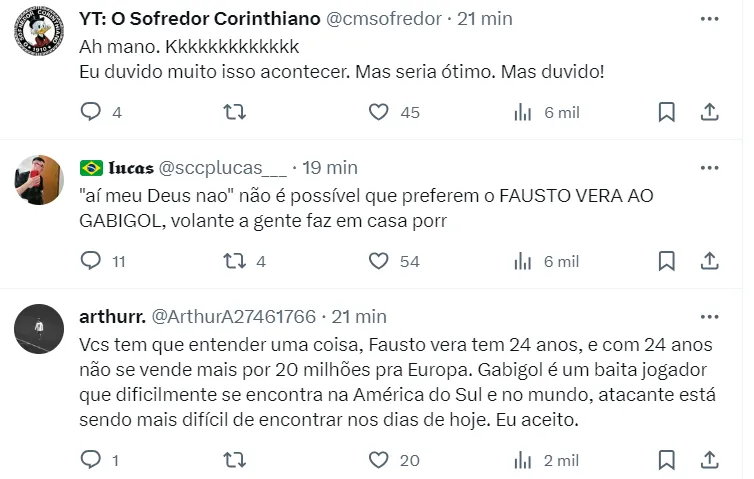Reply to Lucas's tweet about Fausto Vera
The width and height of the screenshot is (754, 479).
91,261
